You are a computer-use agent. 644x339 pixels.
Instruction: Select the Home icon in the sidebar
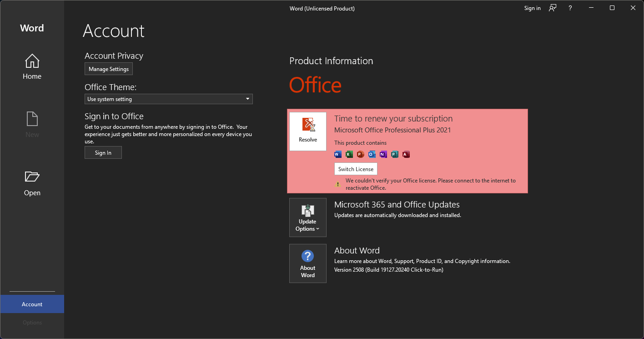pyautogui.click(x=32, y=61)
